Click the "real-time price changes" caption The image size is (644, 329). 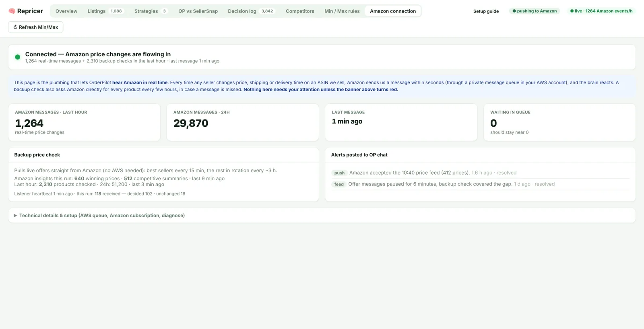click(39, 132)
